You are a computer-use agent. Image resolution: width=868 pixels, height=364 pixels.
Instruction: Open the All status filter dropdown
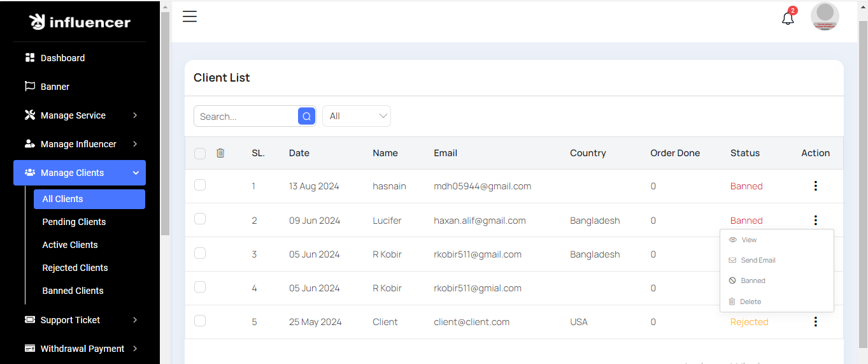point(357,116)
